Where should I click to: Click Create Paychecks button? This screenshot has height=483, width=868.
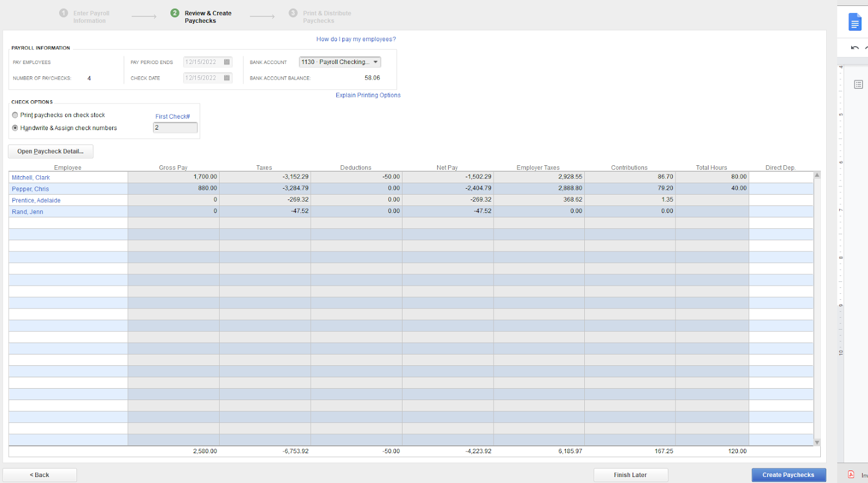(788, 475)
